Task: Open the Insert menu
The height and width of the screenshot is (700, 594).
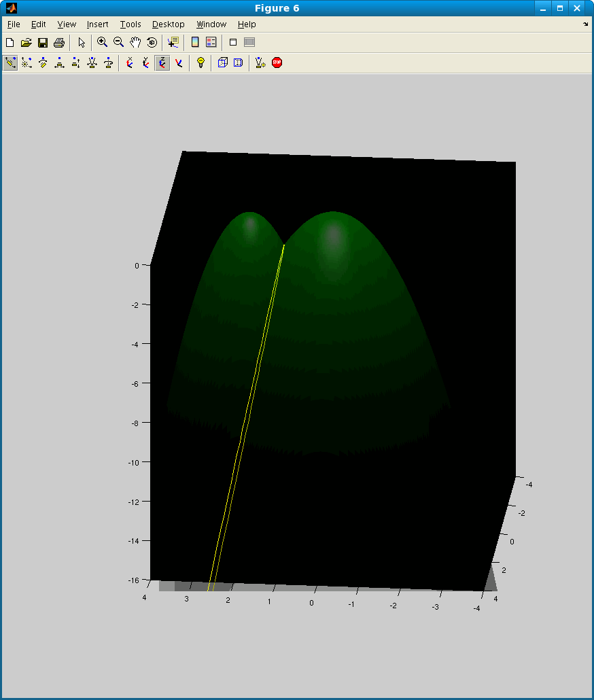Action: 97,24
